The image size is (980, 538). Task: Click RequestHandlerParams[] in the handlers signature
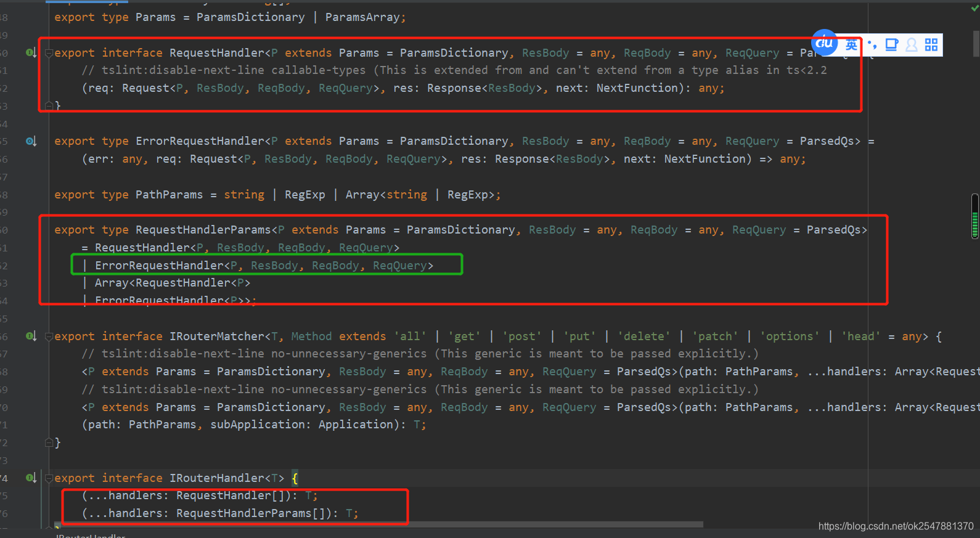coord(251,513)
